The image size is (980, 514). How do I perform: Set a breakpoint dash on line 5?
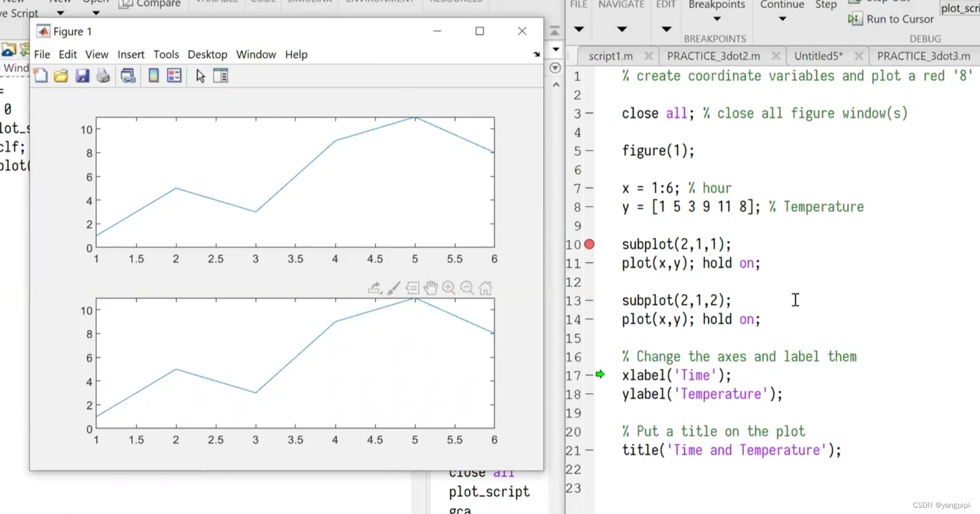tap(590, 151)
